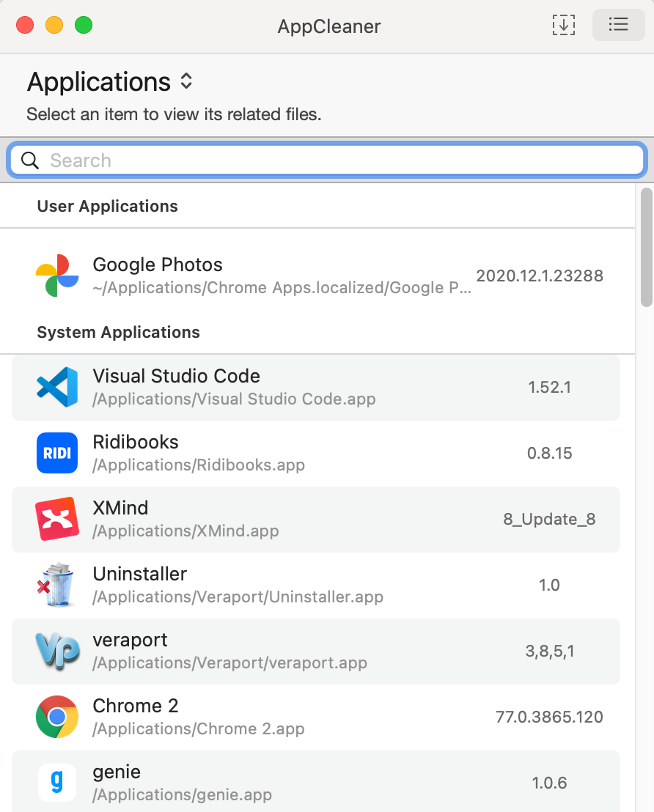The height and width of the screenshot is (812, 654).
Task: Click the Google Photos file path text
Action: pos(282,288)
